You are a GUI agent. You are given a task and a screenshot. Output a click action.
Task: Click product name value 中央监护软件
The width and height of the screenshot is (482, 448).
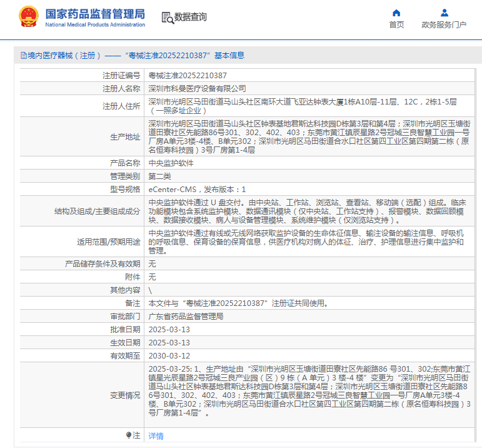[x=171, y=163]
